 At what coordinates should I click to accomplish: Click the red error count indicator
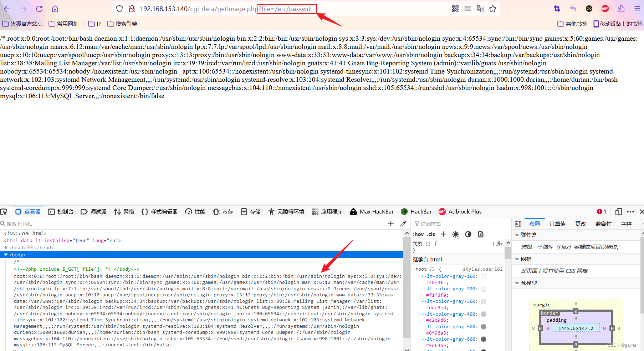click(602, 212)
